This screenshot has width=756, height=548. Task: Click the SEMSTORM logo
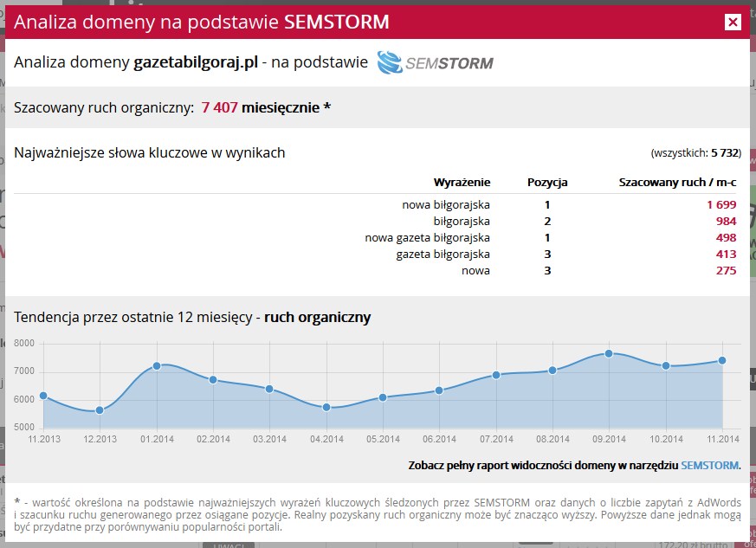point(435,62)
